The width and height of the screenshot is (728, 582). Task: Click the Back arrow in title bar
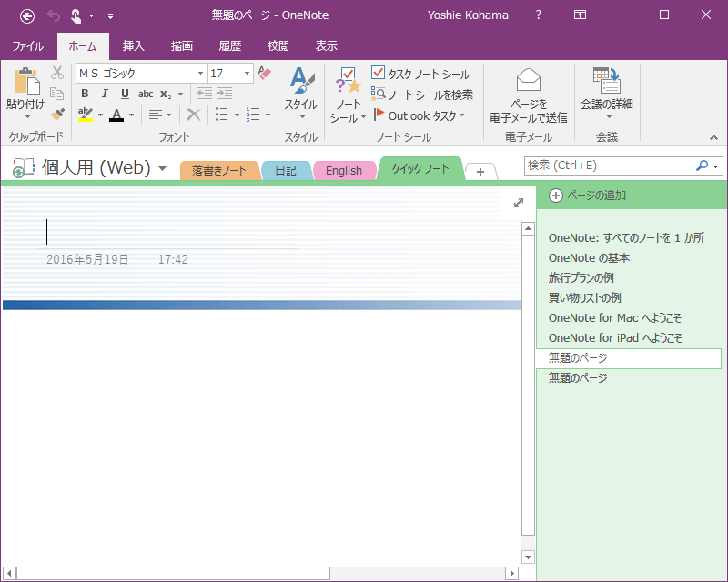click(27, 16)
